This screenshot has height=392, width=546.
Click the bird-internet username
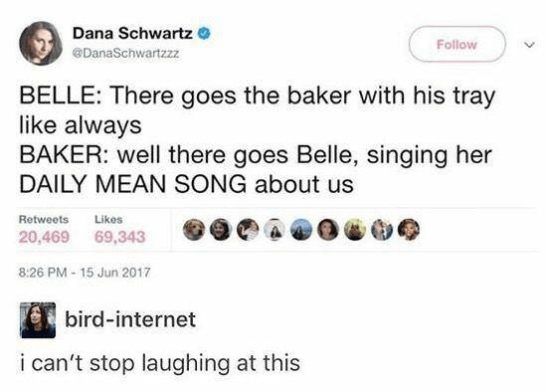click(130, 319)
